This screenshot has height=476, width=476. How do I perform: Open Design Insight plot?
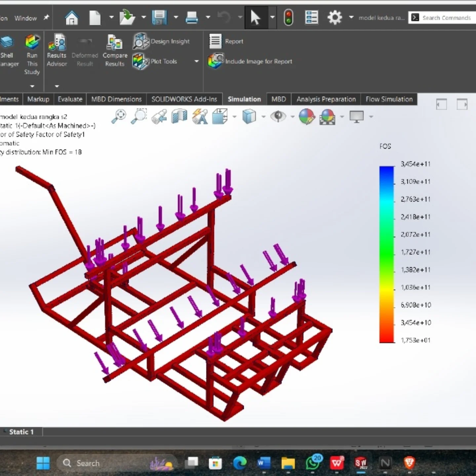161,41
